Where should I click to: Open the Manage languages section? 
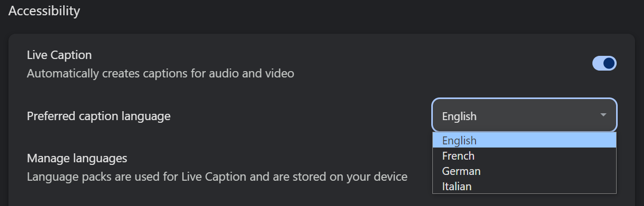77,158
